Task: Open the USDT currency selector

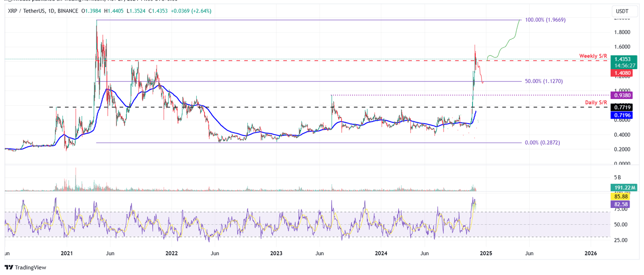Action: [625, 11]
